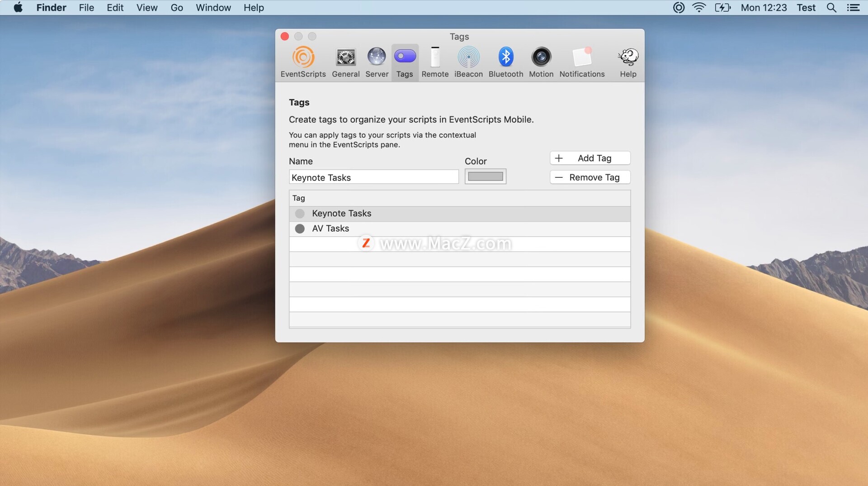Click the Remove Tag button
The width and height of the screenshot is (868, 486).
coord(590,177)
